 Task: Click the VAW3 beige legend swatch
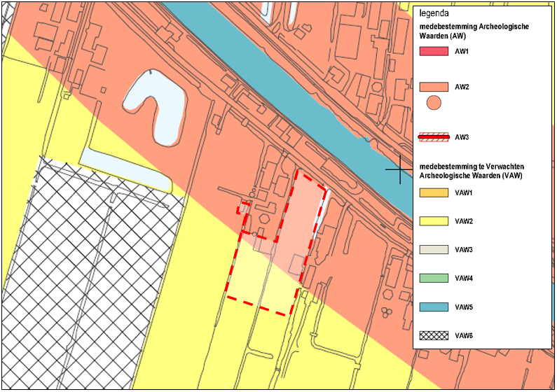(x=434, y=249)
